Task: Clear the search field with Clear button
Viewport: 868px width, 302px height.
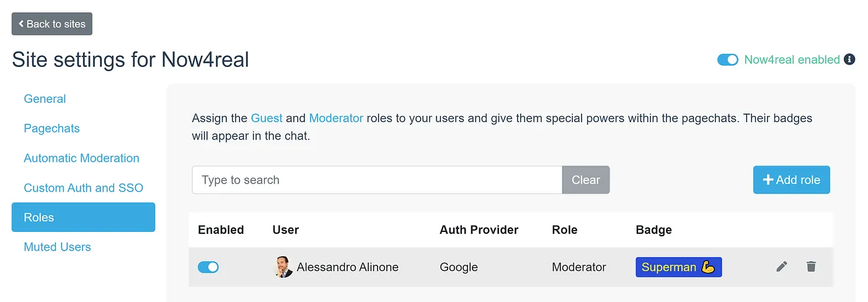Action: (586, 180)
